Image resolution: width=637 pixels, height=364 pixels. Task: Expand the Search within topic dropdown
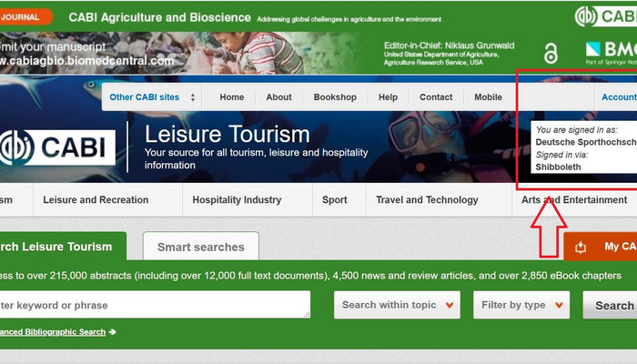pos(397,305)
